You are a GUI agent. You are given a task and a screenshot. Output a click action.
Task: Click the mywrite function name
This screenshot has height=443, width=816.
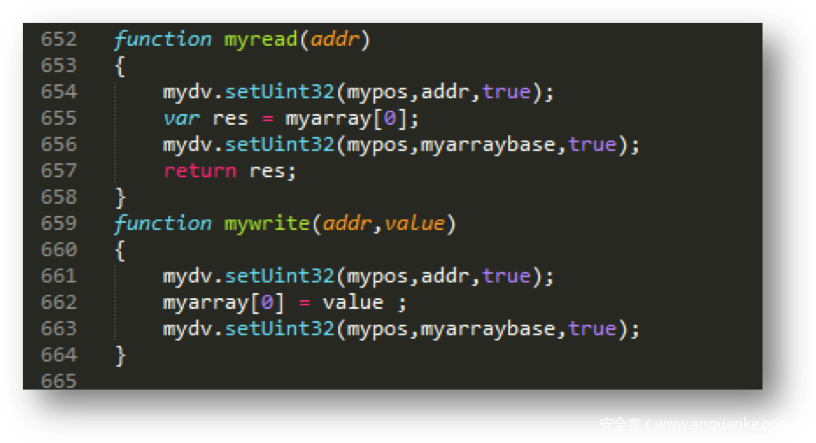266,224
